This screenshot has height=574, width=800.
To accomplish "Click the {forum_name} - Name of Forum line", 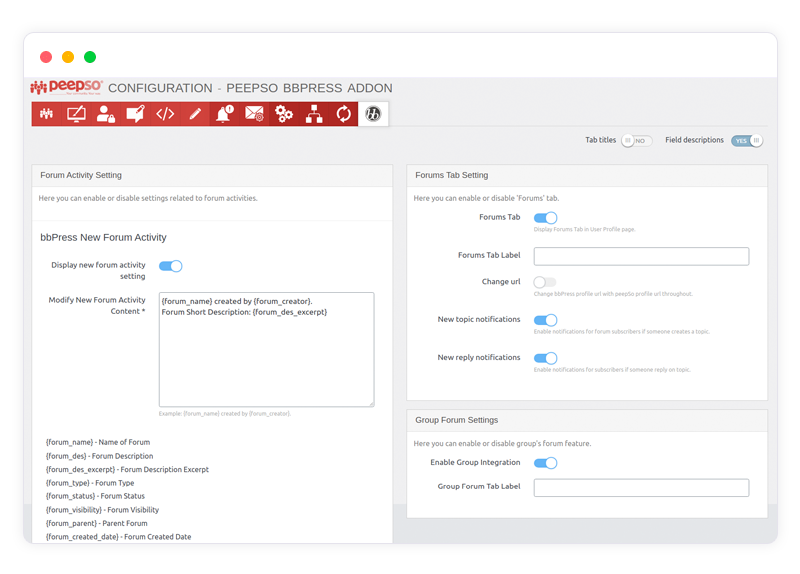I will pyautogui.click(x=98, y=442).
